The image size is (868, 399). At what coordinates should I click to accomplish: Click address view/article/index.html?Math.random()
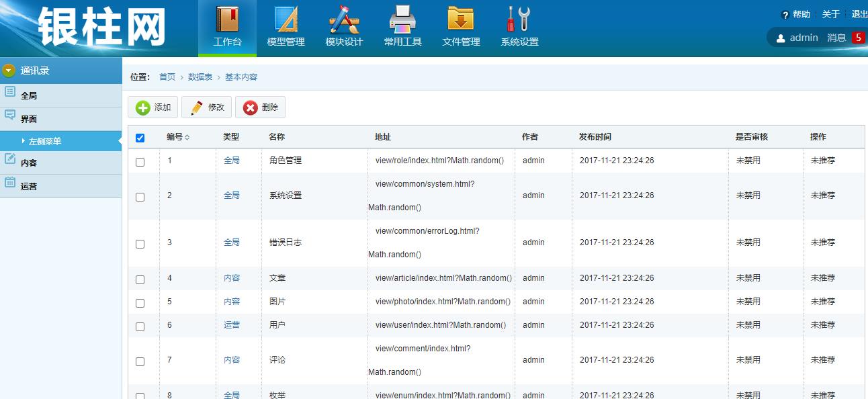(x=444, y=278)
